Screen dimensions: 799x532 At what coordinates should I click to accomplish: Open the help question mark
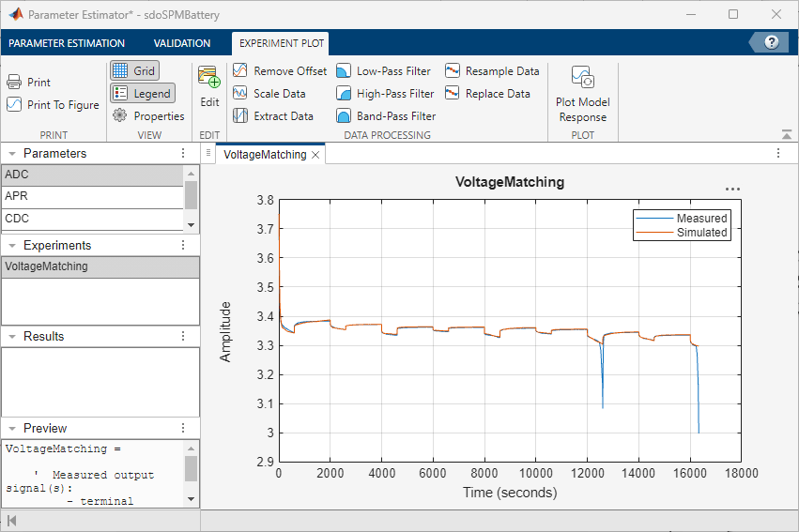click(x=772, y=42)
